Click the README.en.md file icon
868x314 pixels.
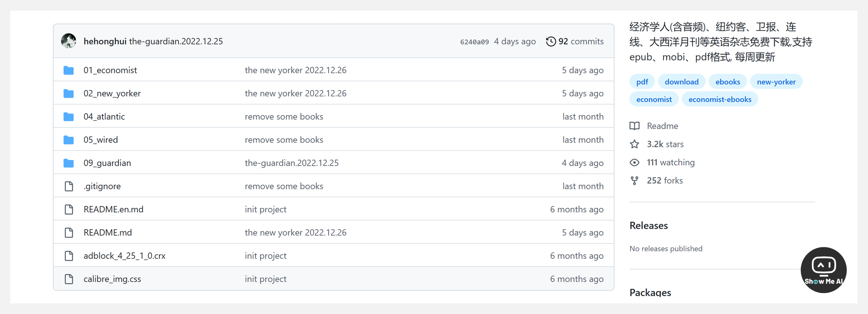[69, 209]
